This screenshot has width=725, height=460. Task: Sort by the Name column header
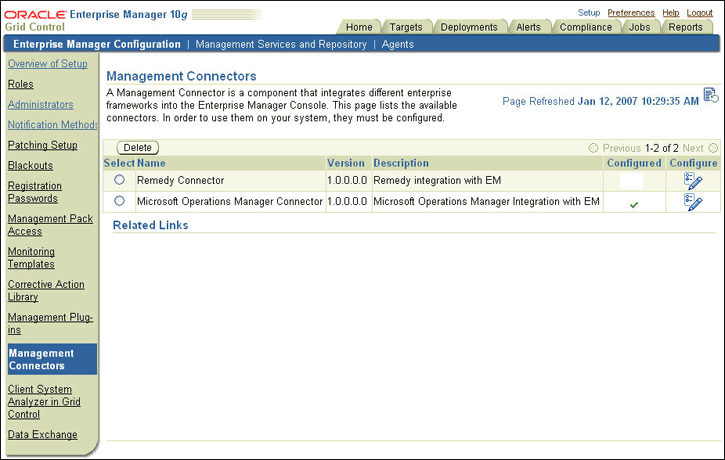tap(151, 163)
